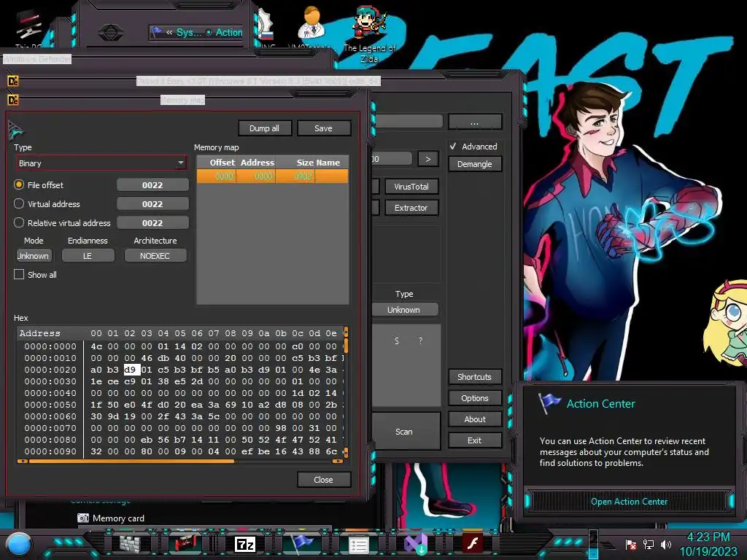Image resolution: width=747 pixels, height=560 pixels.
Task: Click the Windows Start orb
Action: 19,544
